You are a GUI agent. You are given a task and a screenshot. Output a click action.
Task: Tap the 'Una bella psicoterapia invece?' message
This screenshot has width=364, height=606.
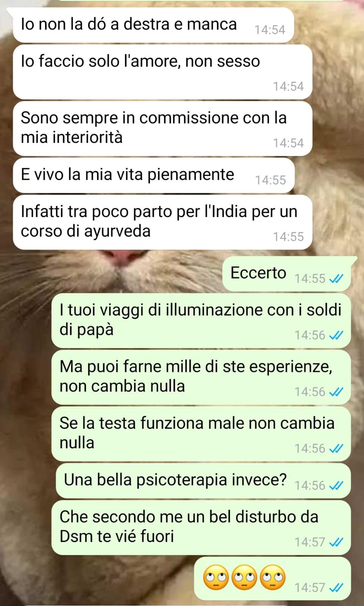pyautogui.click(x=203, y=481)
